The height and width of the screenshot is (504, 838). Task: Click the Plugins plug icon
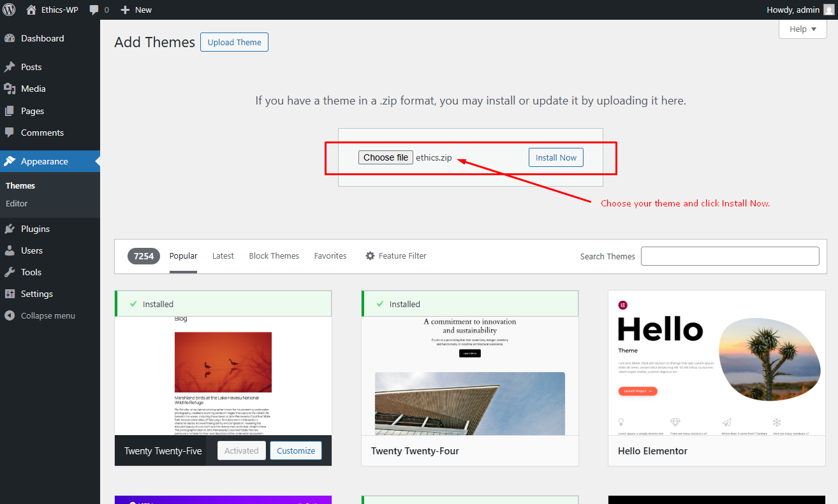click(x=10, y=229)
